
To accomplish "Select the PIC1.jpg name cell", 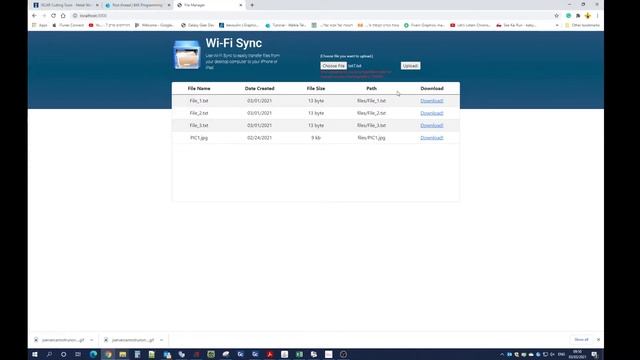I will pyautogui.click(x=199, y=138).
